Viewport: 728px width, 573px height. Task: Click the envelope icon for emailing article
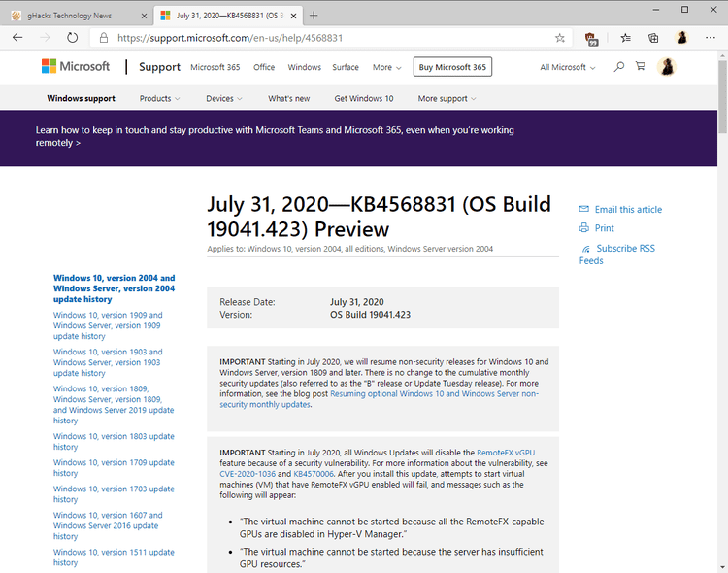(x=583, y=209)
